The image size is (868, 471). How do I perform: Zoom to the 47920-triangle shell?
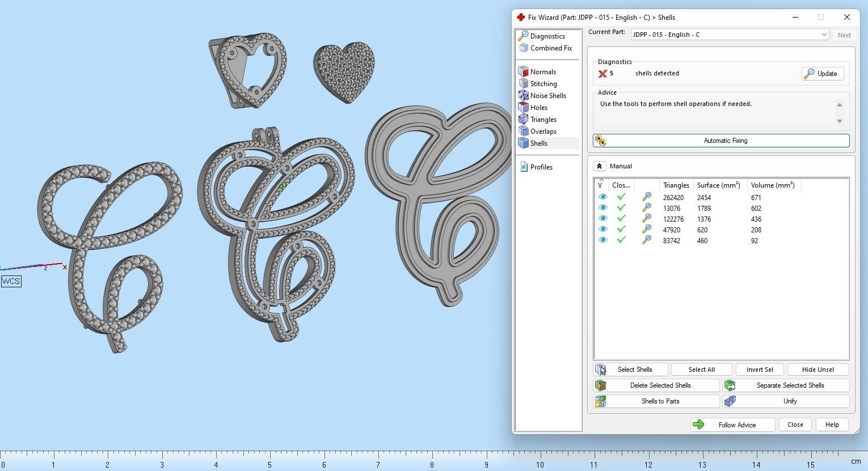click(x=646, y=230)
